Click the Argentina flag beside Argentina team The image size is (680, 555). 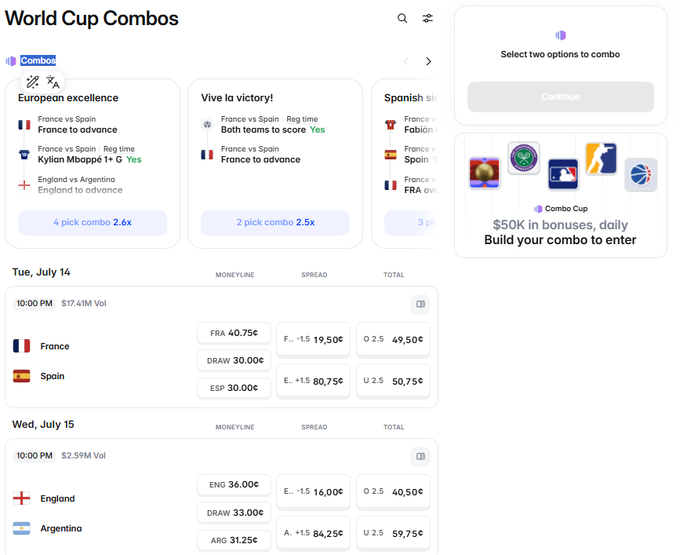pyautogui.click(x=21, y=528)
